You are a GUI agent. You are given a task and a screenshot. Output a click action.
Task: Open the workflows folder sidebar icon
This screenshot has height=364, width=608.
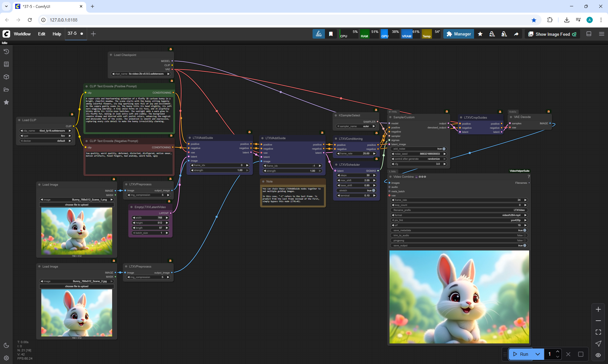(x=6, y=89)
